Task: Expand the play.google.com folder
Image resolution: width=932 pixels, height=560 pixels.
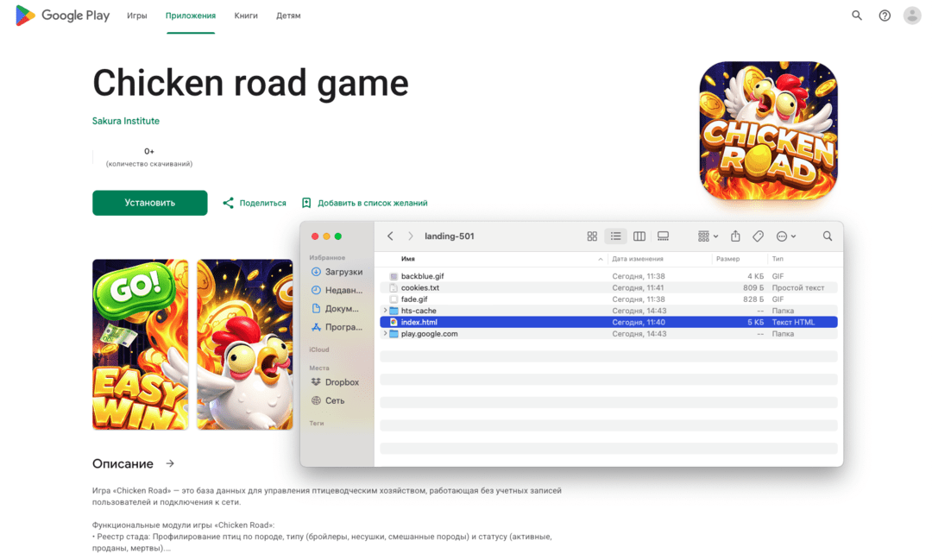Action: click(x=385, y=334)
